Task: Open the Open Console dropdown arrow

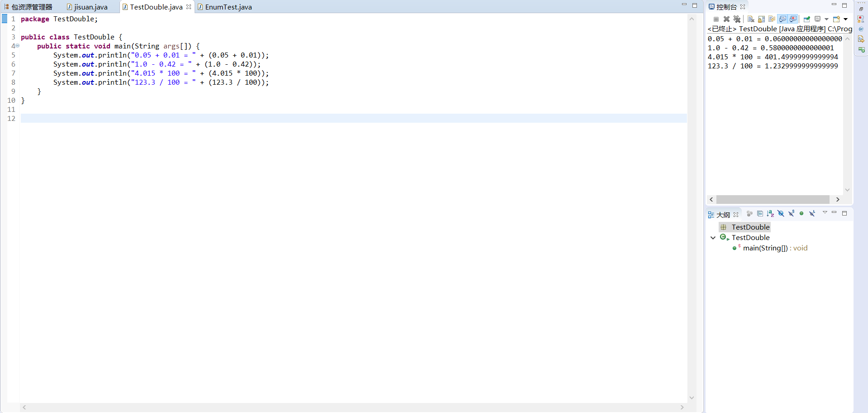Action: click(x=845, y=19)
